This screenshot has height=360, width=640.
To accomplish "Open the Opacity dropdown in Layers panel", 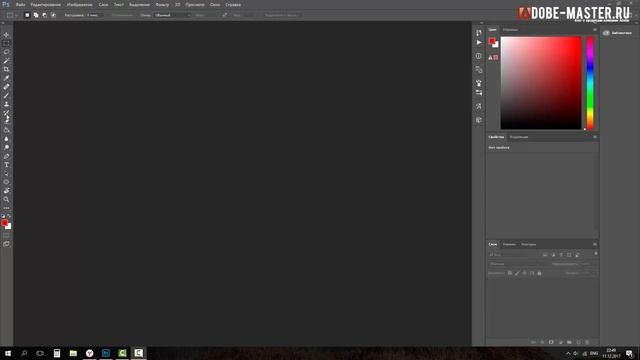I will (x=588, y=264).
